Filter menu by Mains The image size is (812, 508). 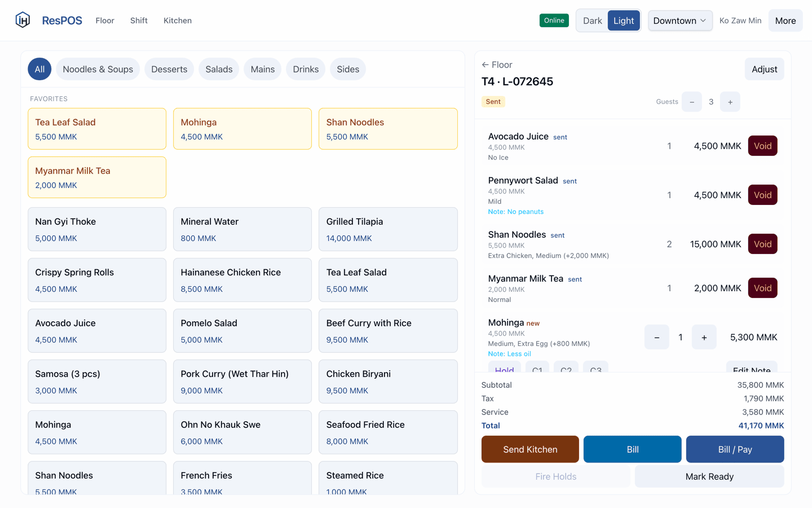(263, 69)
